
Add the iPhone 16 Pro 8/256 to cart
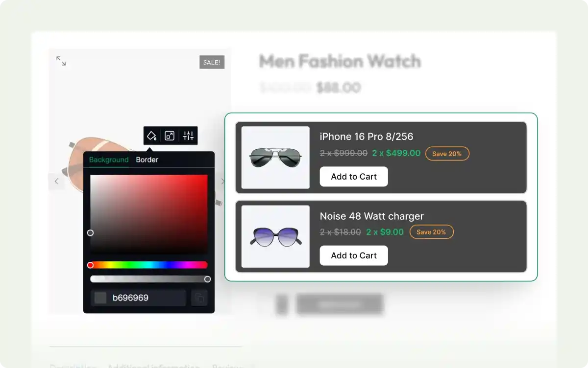click(x=354, y=177)
